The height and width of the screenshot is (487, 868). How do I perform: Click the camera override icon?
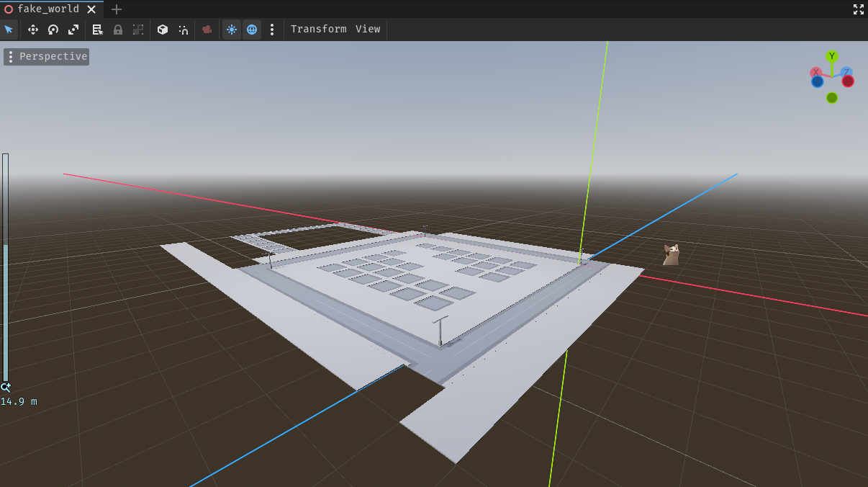point(207,30)
